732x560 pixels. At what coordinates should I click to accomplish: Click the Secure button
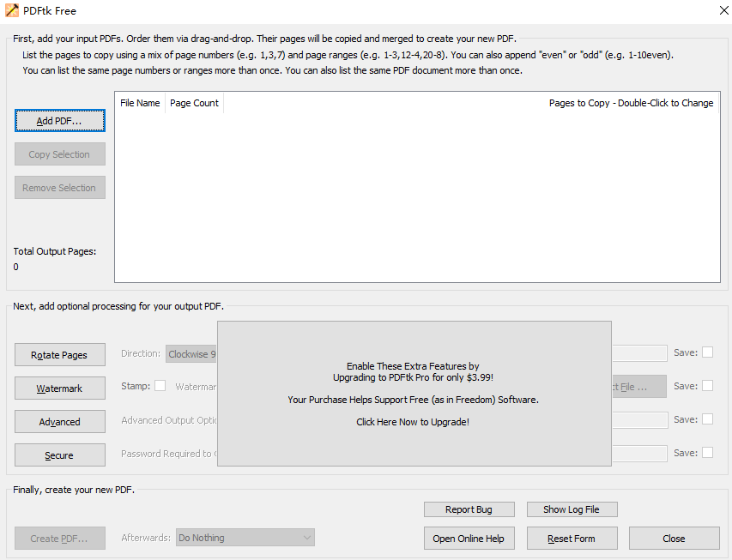59,455
